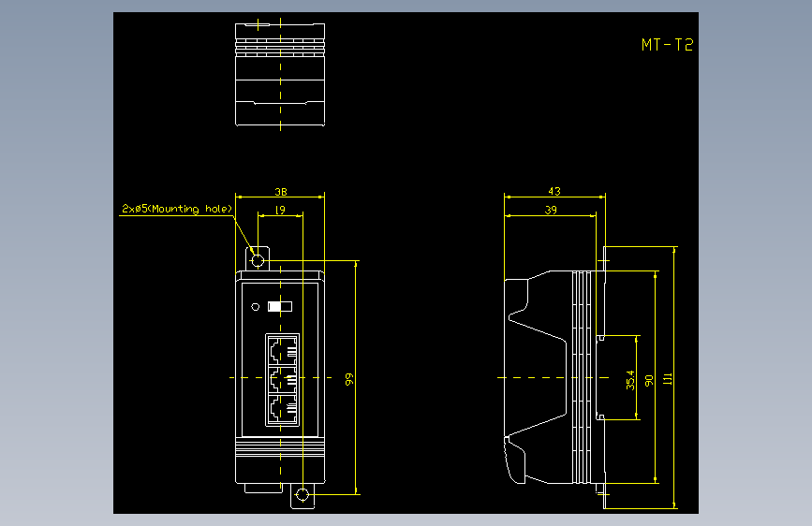Viewport: 812px width, 526px height.
Task: Click the 38 width dimension
Action: pos(281,192)
